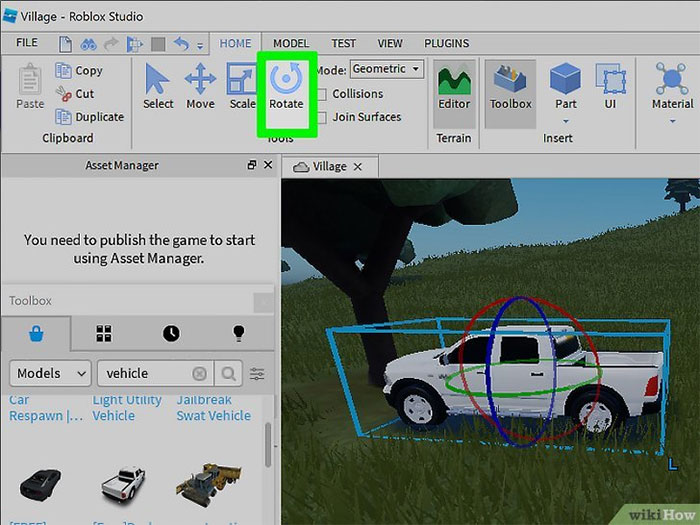
Task: Open the Toolbox Creations lightbulb tab
Action: pyautogui.click(x=239, y=333)
